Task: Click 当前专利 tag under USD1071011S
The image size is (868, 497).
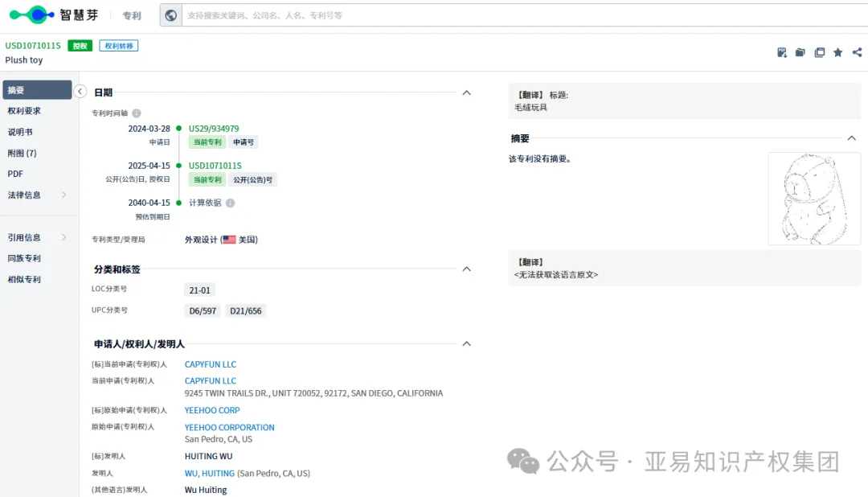Action: click(207, 179)
